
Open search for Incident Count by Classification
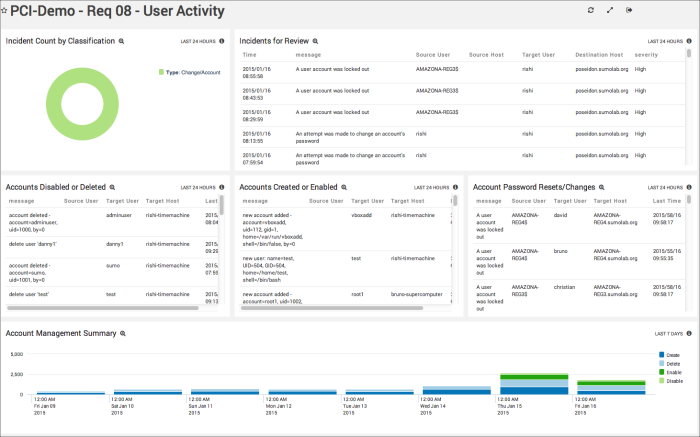click(122, 42)
